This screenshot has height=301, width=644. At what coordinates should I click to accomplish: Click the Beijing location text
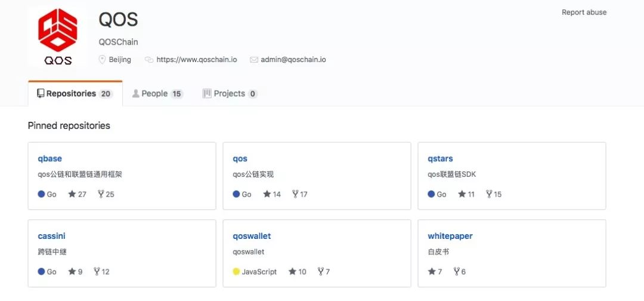[120, 60]
